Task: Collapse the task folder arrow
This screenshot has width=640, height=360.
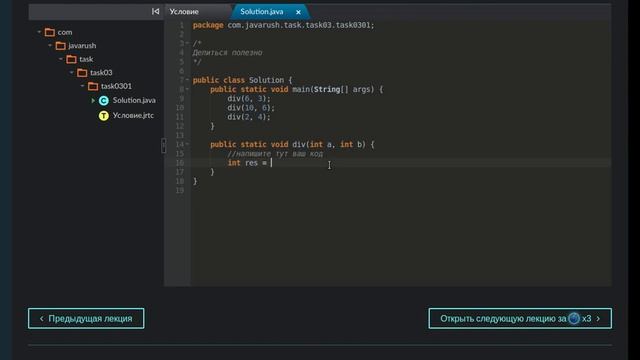Action: (61, 59)
